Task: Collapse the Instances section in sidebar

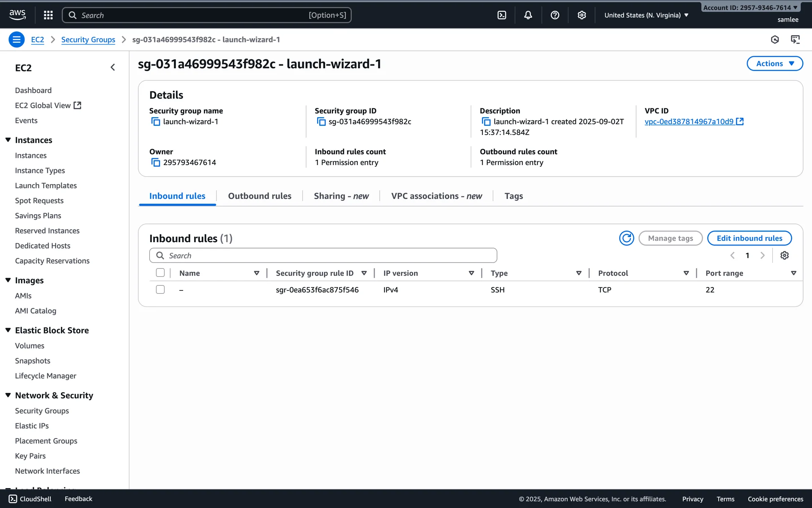Action: [8, 140]
